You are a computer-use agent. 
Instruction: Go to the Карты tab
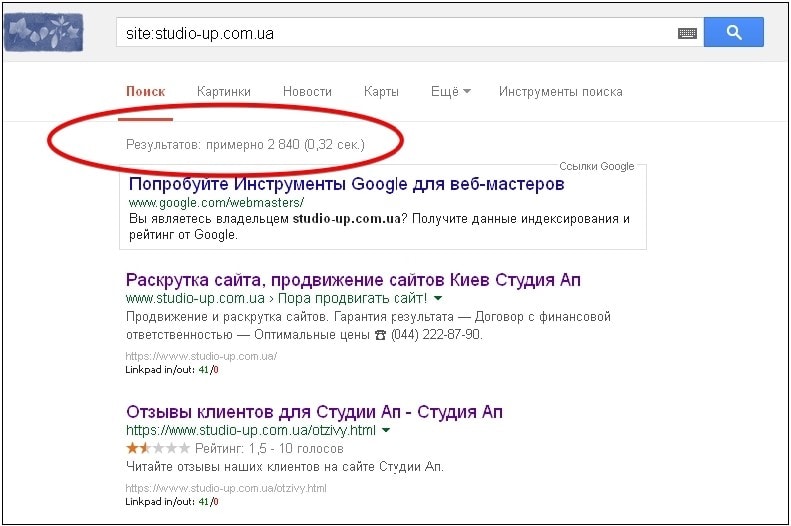[x=381, y=92]
